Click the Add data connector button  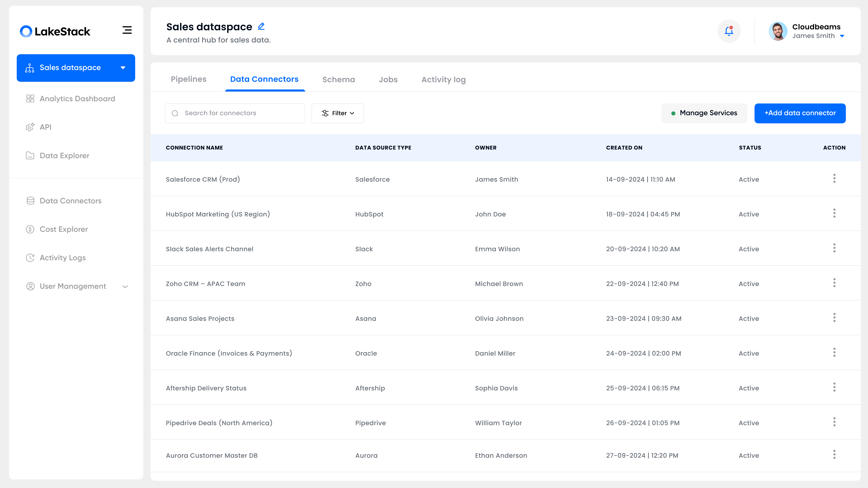click(800, 113)
